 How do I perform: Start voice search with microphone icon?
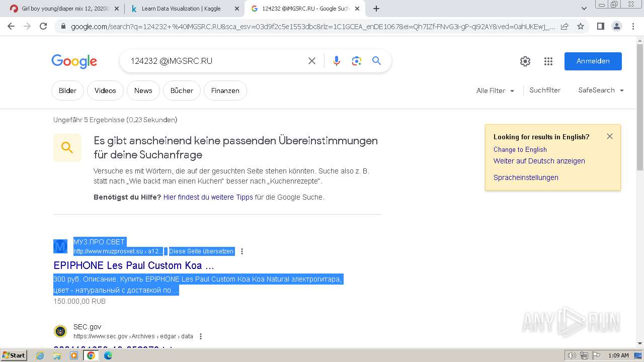(x=337, y=61)
